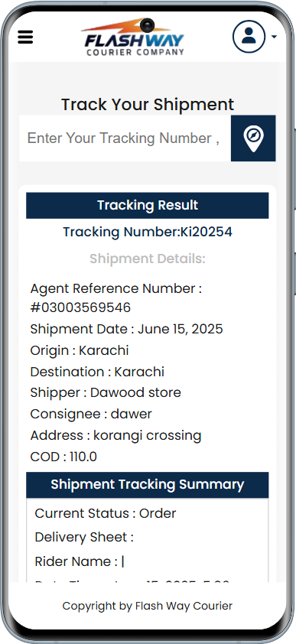Select the Shipment Tracking Summary header
The height and width of the screenshot is (644, 296).
tap(148, 485)
